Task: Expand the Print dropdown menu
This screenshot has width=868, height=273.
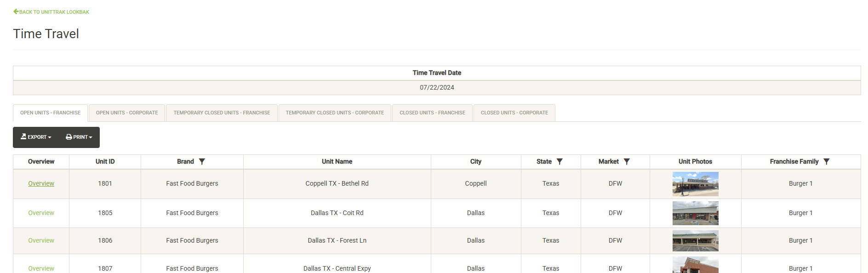Action: 79,137
